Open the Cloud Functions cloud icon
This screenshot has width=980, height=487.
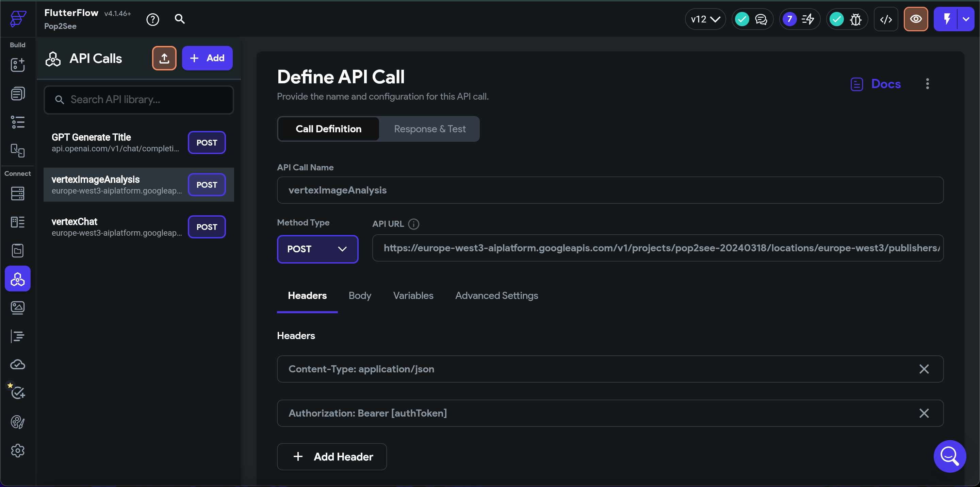(17, 365)
